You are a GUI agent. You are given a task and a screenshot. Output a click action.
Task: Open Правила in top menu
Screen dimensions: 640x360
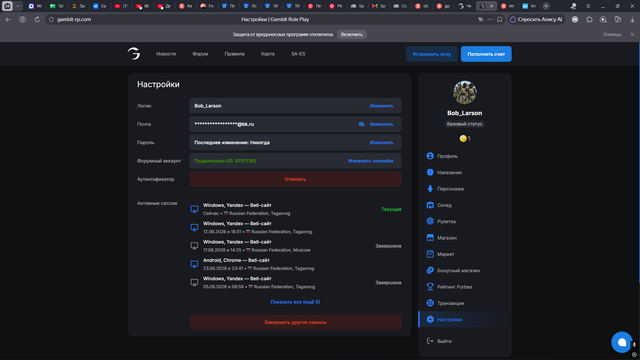pos(234,54)
